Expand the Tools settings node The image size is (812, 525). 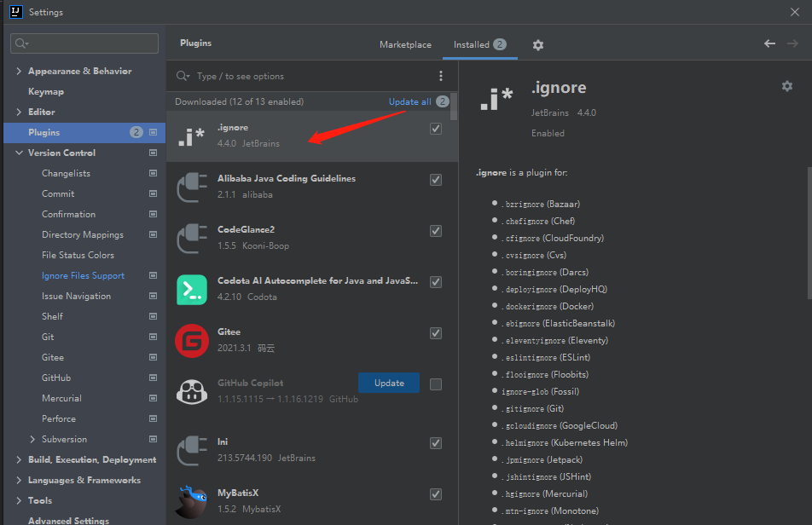tap(19, 500)
